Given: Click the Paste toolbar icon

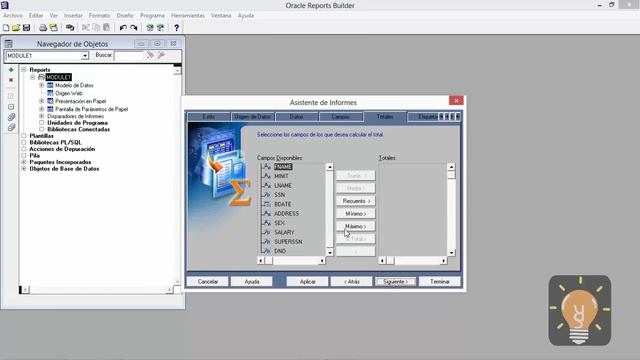Looking at the screenshot, I should (x=107, y=28).
